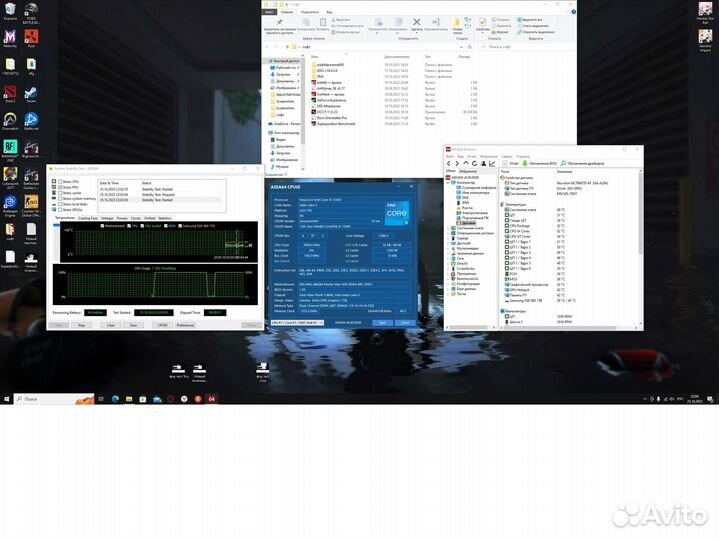Collapse the Компьютер node in AIDA64 tree
719x540 pixels.
(448, 182)
